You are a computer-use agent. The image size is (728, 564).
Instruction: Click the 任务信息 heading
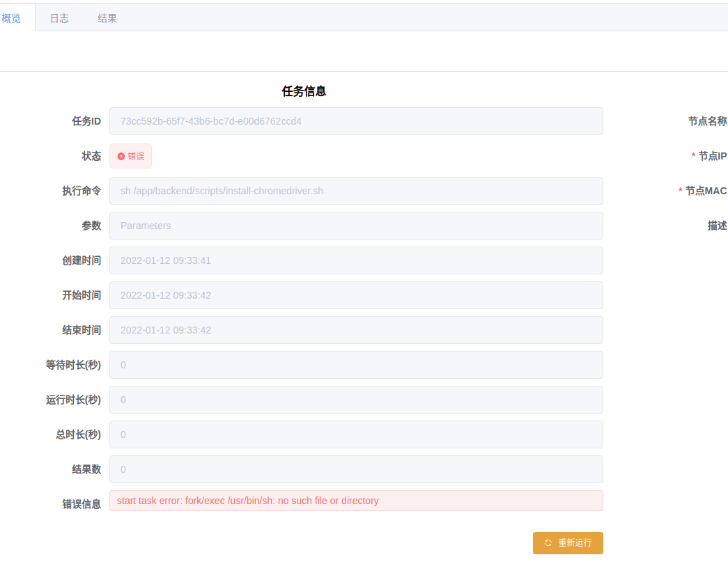point(304,91)
